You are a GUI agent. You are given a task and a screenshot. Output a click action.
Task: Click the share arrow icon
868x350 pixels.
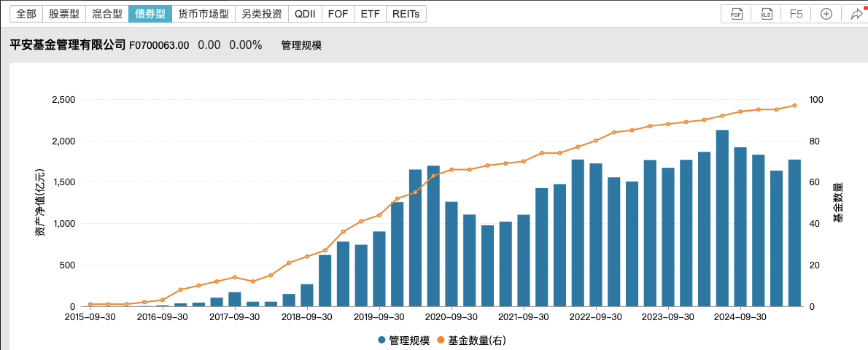pos(856,14)
